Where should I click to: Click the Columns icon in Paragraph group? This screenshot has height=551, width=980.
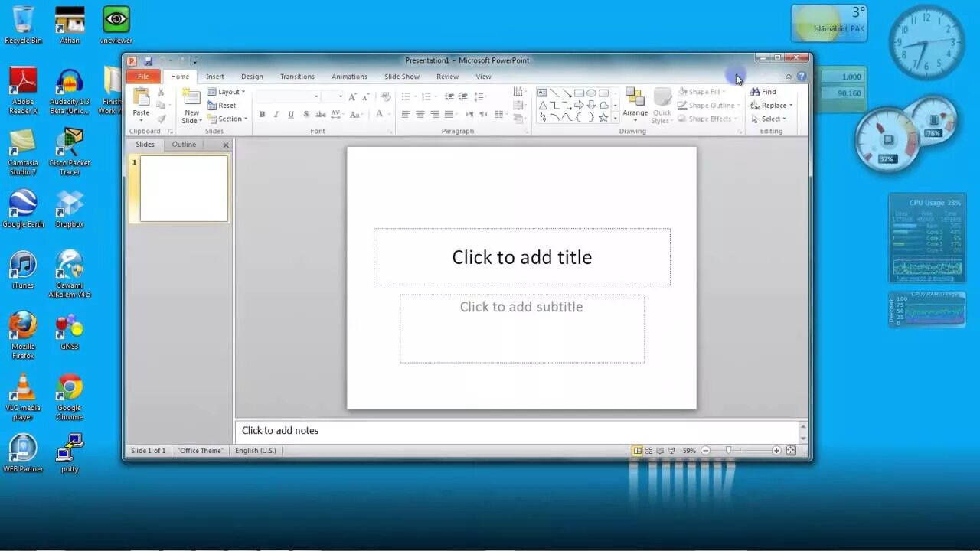point(501,115)
